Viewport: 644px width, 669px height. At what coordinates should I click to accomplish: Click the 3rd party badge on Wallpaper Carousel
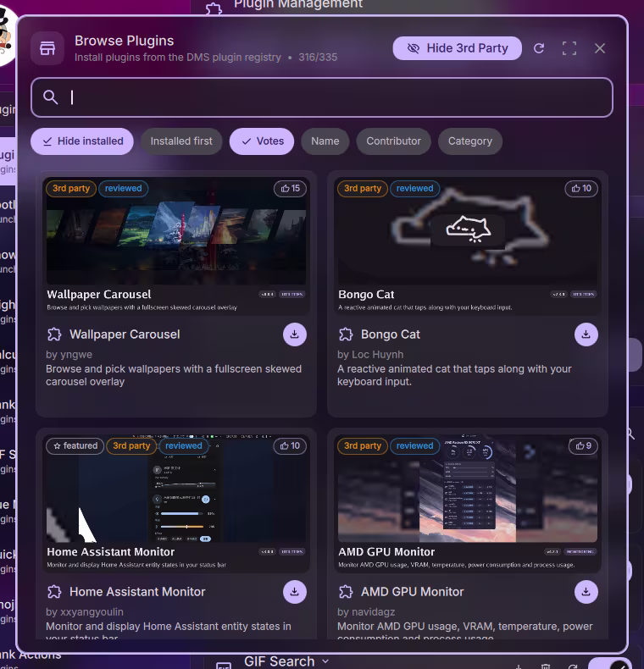point(71,188)
